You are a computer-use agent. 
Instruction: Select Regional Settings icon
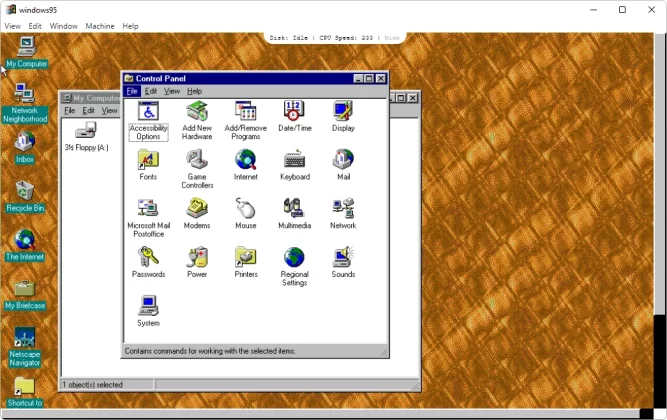click(294, 257)
